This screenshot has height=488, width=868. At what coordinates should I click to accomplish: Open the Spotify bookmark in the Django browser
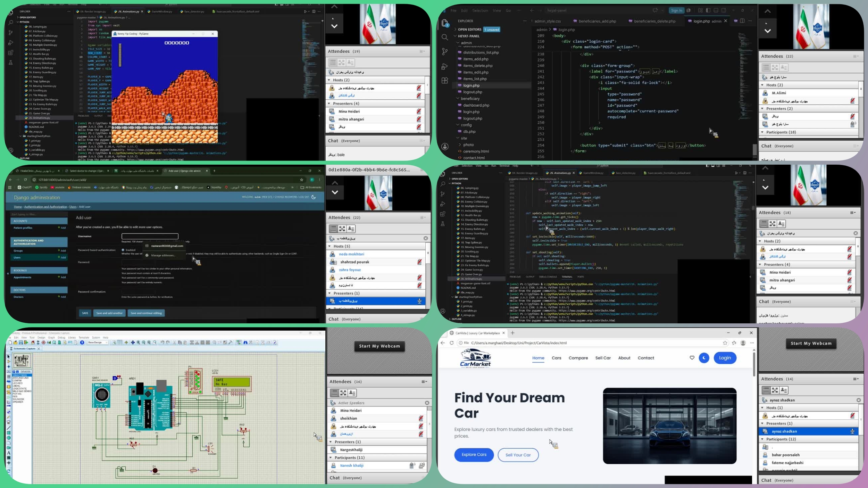(41, 187)
